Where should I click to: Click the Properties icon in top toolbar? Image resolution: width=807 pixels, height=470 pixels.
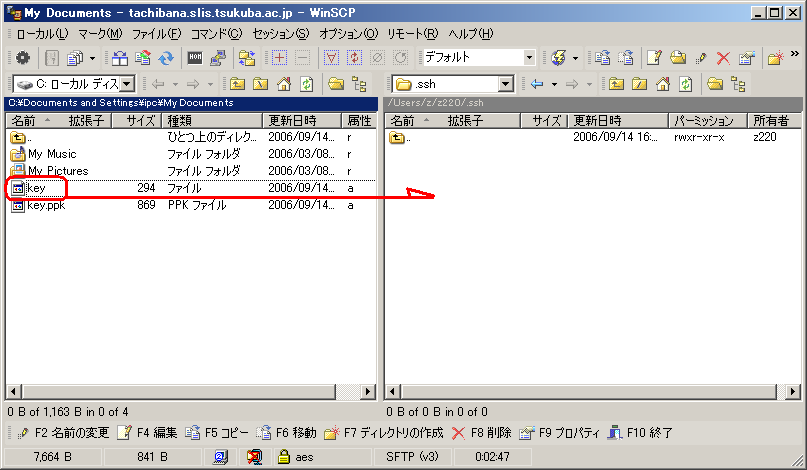click(747, 58)
